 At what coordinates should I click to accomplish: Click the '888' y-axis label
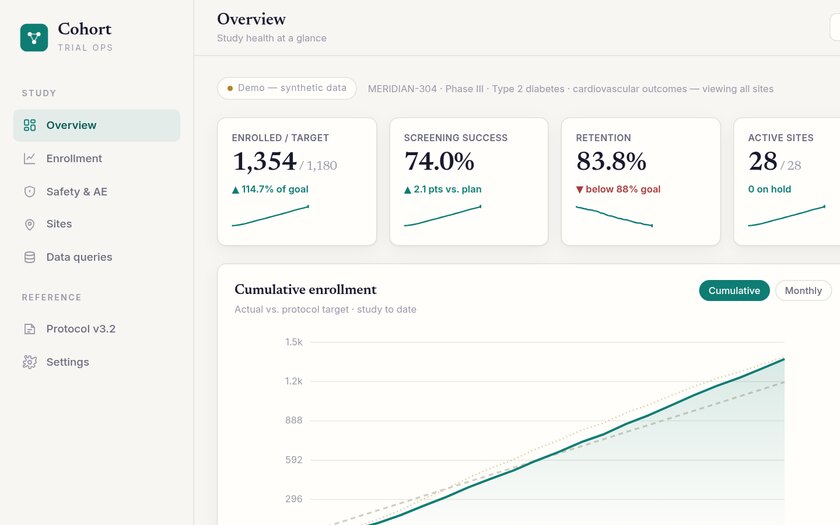point(294,421)
